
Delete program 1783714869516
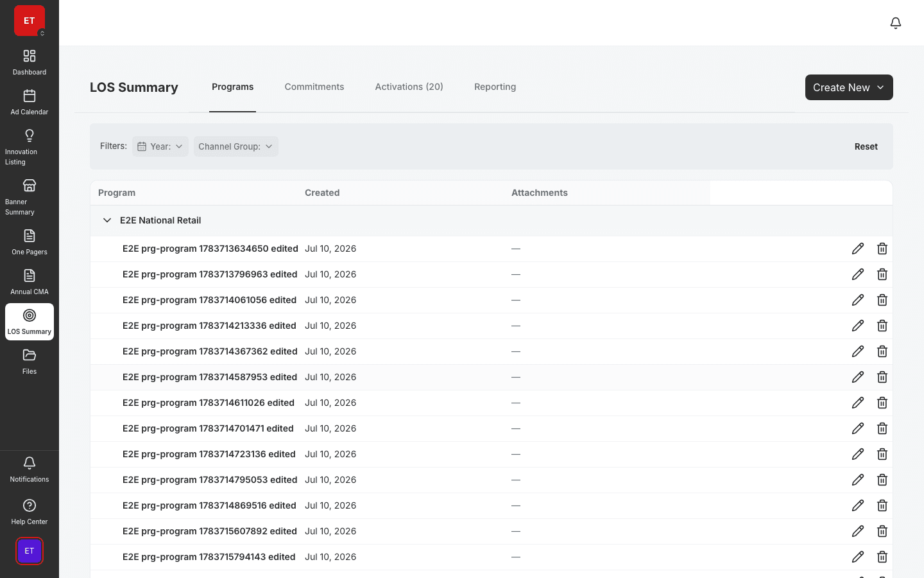[x=882, y=505]
